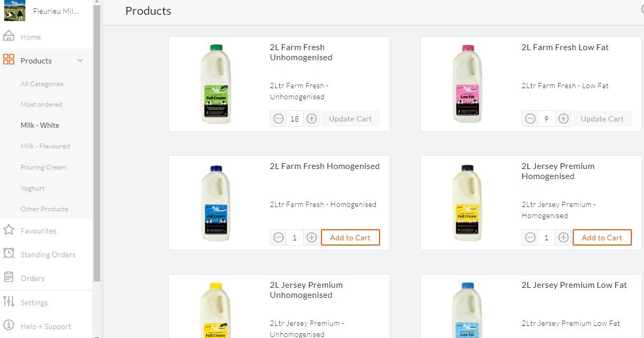Viewport: 644px width, 338px height.
Task: Open Help + Support via the info icon
Action: click(x=8, y=325)
